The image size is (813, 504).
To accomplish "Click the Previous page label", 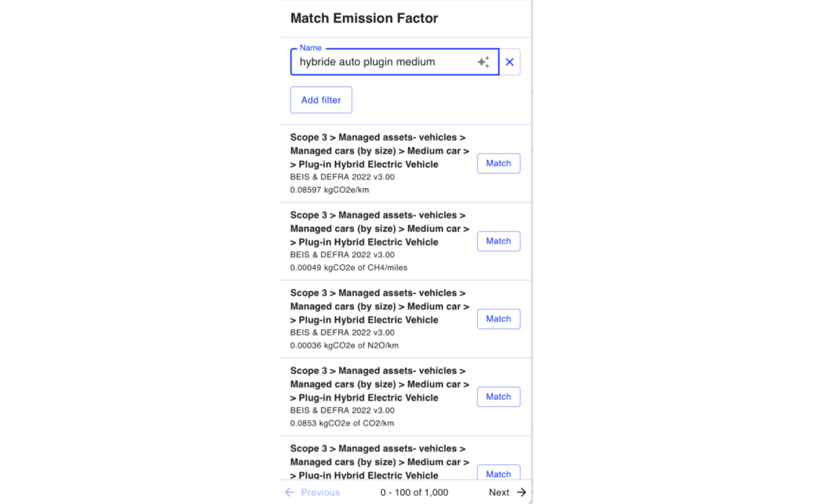I will coord(320,493).
